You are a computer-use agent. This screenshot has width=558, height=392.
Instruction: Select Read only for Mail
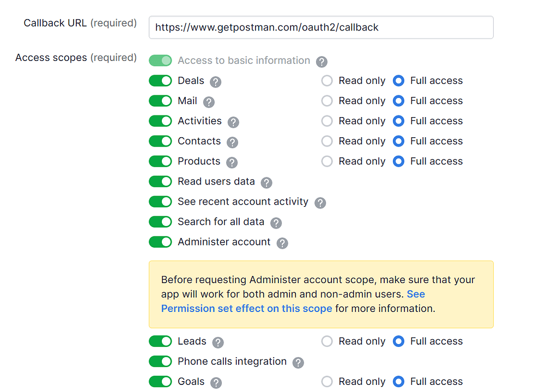tap(327, 101)
